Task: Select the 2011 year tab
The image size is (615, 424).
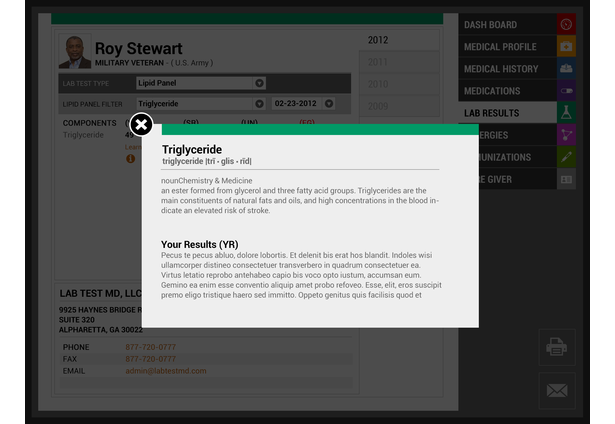Action: pos(399,62)
